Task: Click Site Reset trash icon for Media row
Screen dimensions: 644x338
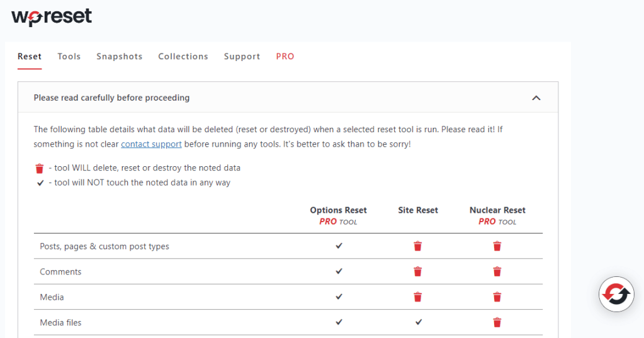Action: (x=418, y=296)
